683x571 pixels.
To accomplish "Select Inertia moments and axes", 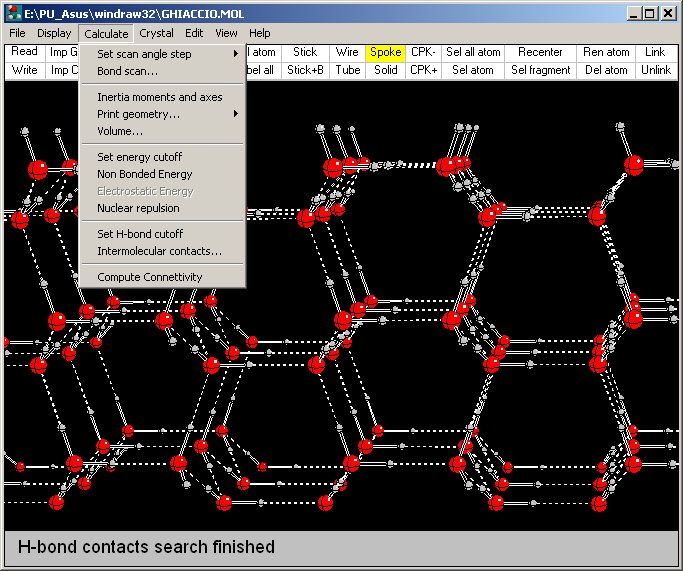I will (x=162, y=97).
